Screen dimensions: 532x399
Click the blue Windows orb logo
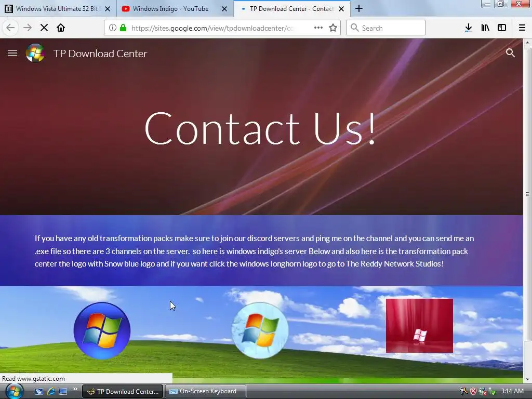(102, 331)
